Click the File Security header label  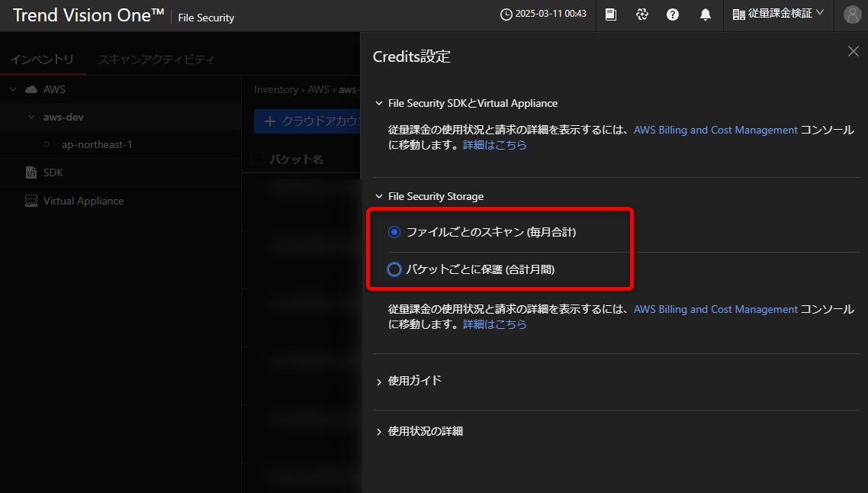pos(206,18)
